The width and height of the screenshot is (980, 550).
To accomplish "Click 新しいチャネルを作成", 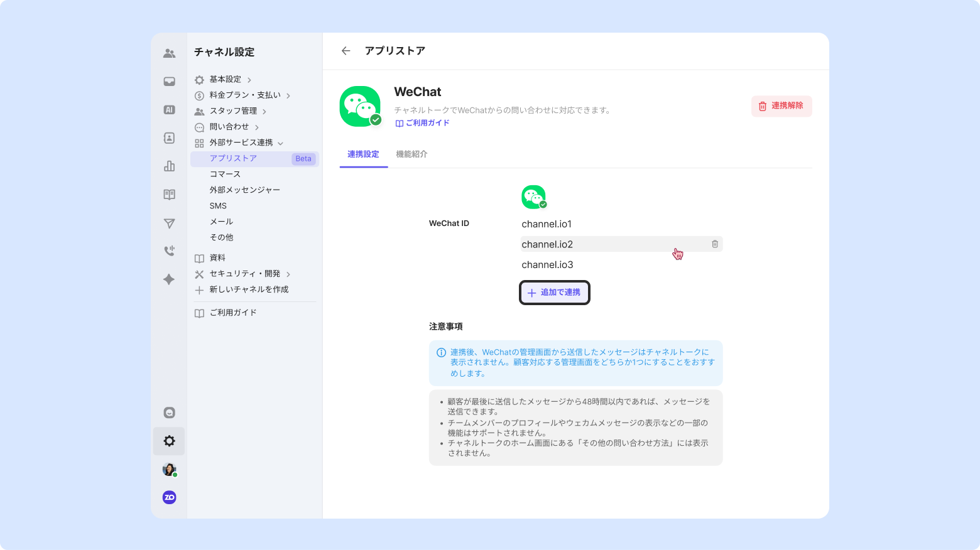I will [241, 289].
